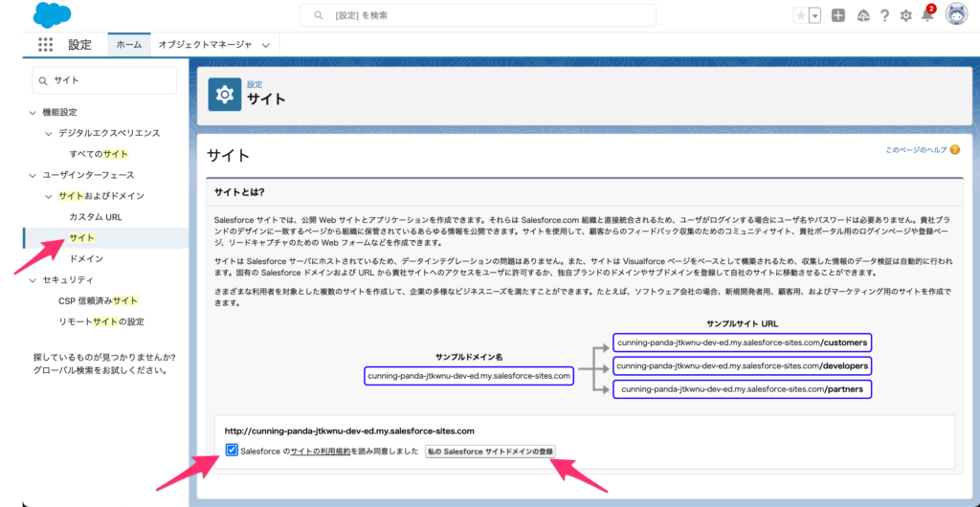Screen dimensions: 980x507
Task: Collapse the デジタルエクスペリエンス node
Action: point(50,133)
